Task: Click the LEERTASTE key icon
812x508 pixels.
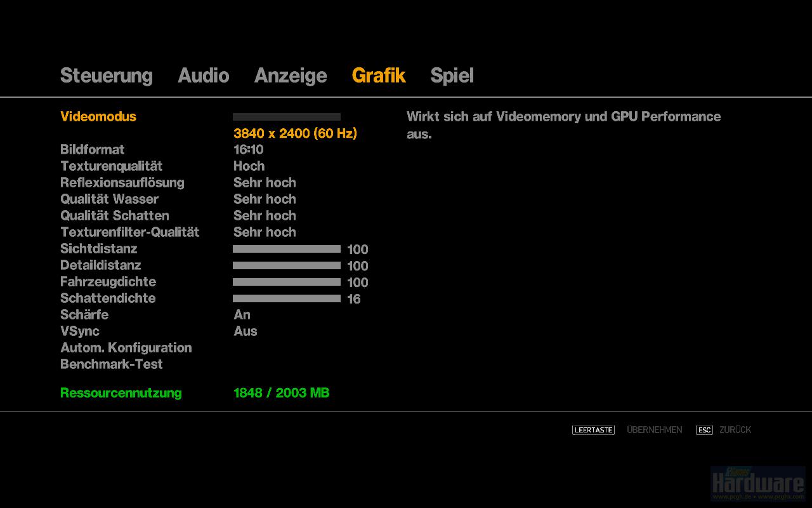Action: [x=593, y=430]
